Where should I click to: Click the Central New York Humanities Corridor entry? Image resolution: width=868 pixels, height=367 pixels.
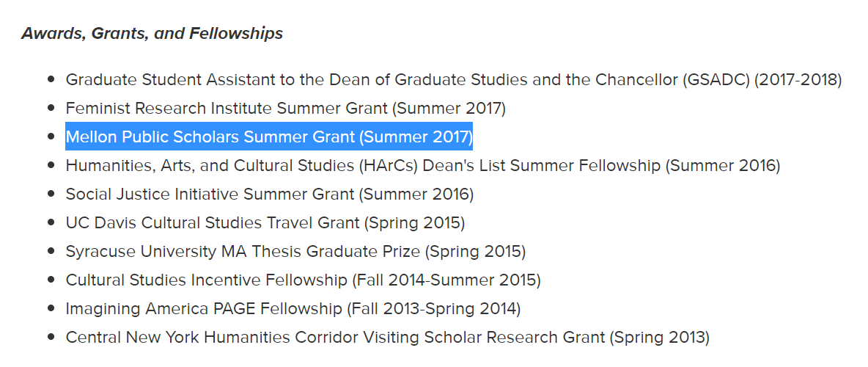click(x=387, y=338)
